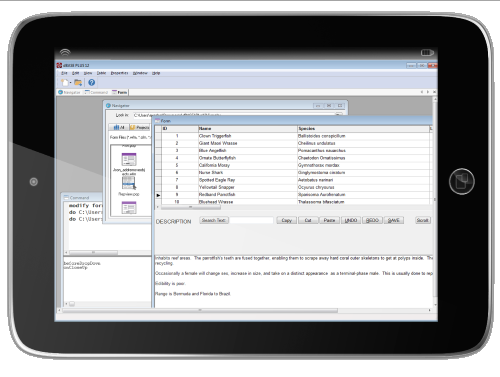This screenshot has width=500, height=377.
Task: Switch to the Navigator window tab
Action: tap(69, 92)
